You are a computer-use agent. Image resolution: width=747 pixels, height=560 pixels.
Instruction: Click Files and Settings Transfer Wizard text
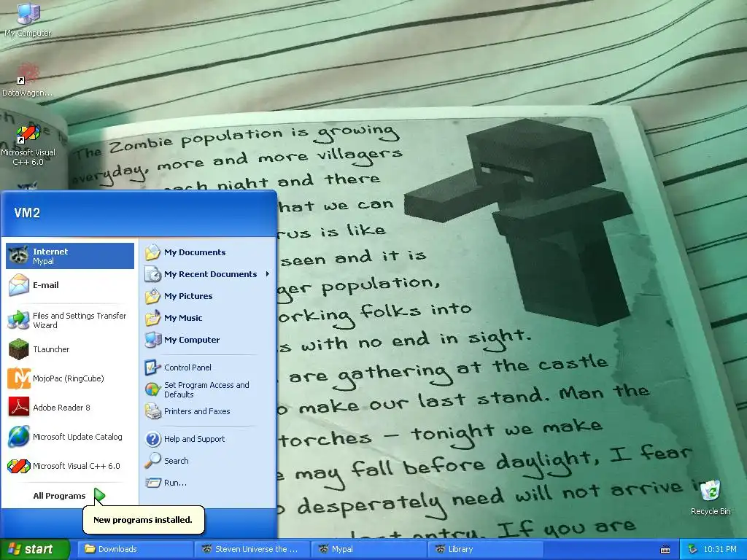tap(80, 321)
